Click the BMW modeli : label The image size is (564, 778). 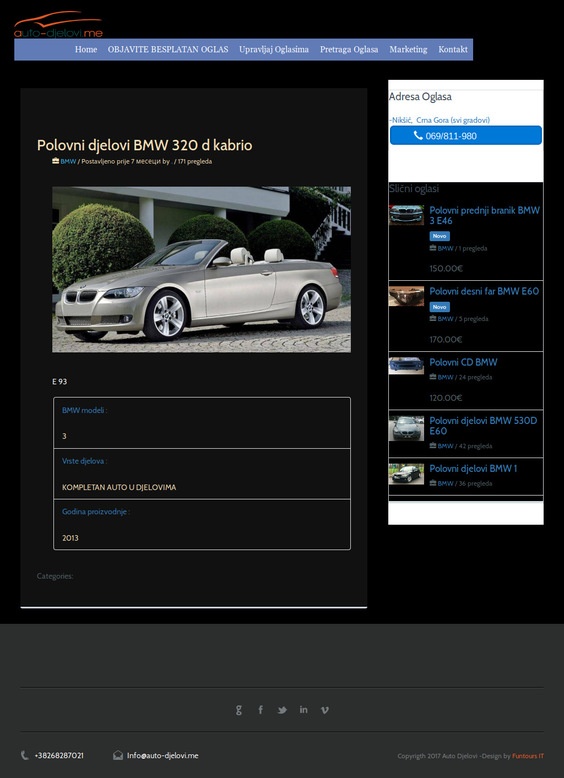tap(85, 410)
